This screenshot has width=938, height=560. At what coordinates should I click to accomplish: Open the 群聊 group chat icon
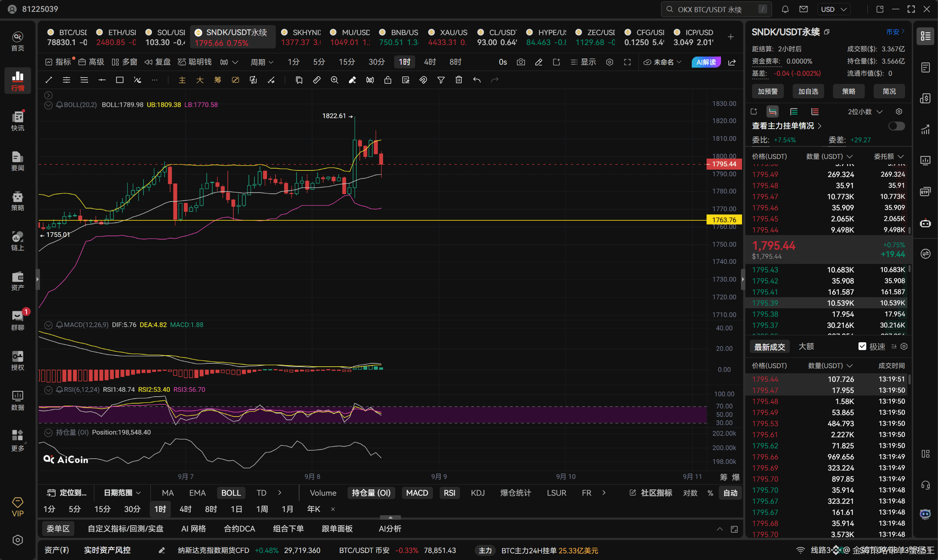coord(18,320)
